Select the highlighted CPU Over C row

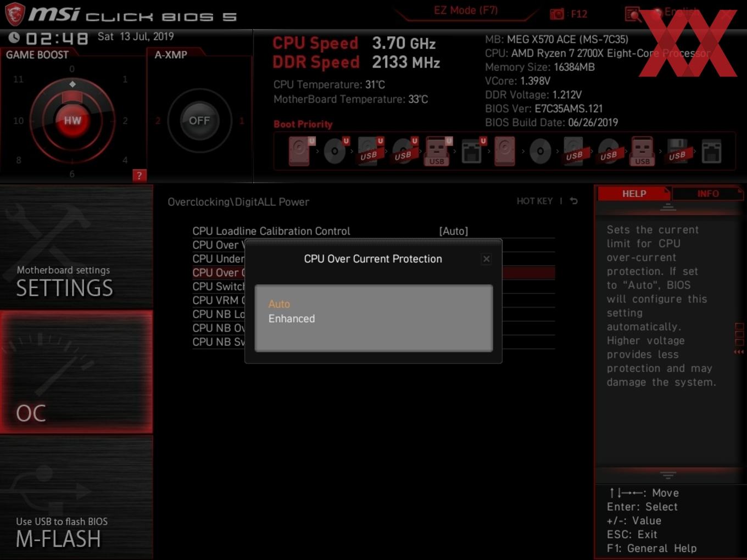coord(218,272)
